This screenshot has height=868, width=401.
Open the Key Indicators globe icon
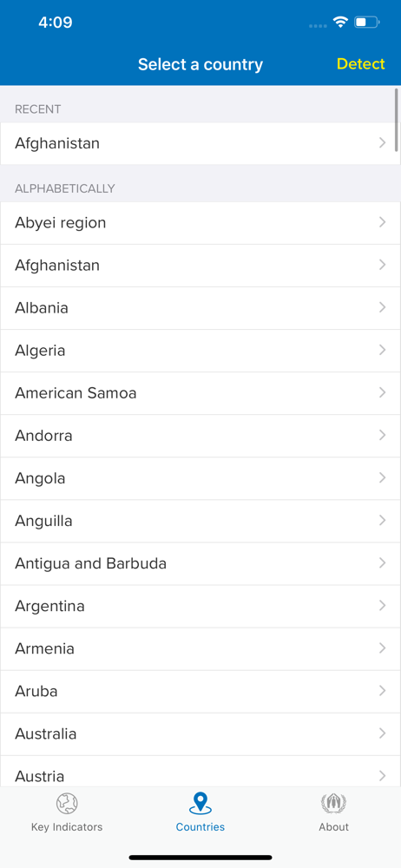(x=67, y=803)
